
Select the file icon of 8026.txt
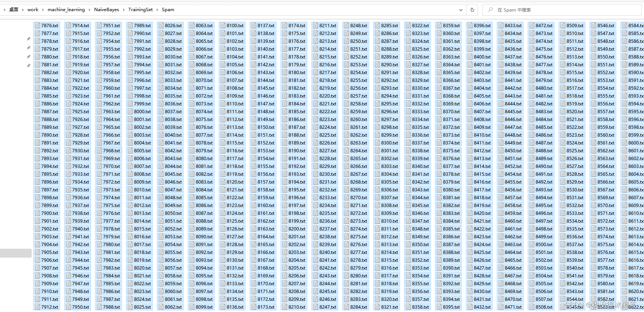coord(161,26)
